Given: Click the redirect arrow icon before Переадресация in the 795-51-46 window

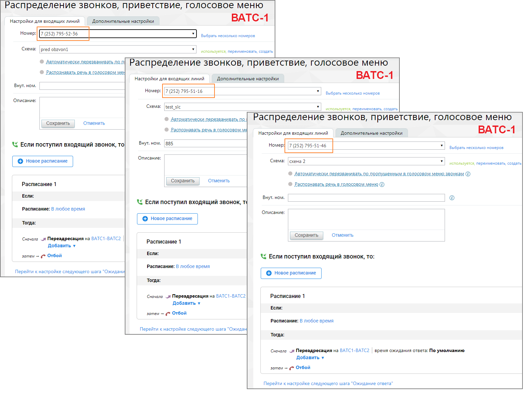Looking at the screenshot, I should pyautogui.click(x=292, y=351).
